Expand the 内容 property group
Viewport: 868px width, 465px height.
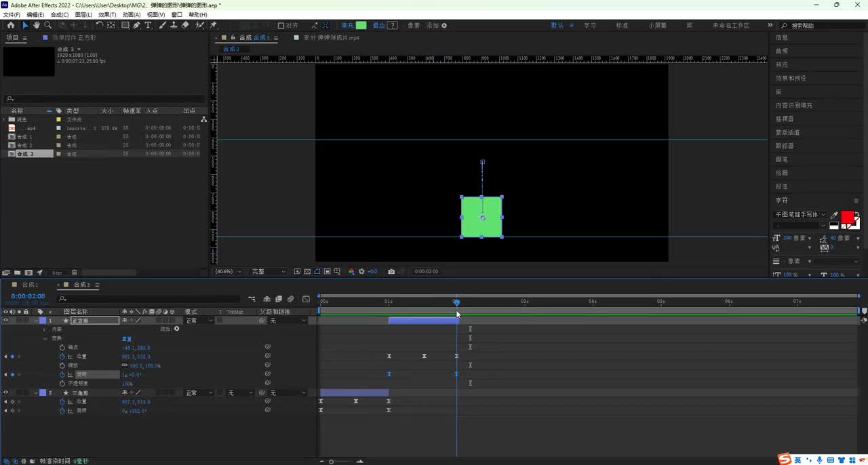click(45, 329)
